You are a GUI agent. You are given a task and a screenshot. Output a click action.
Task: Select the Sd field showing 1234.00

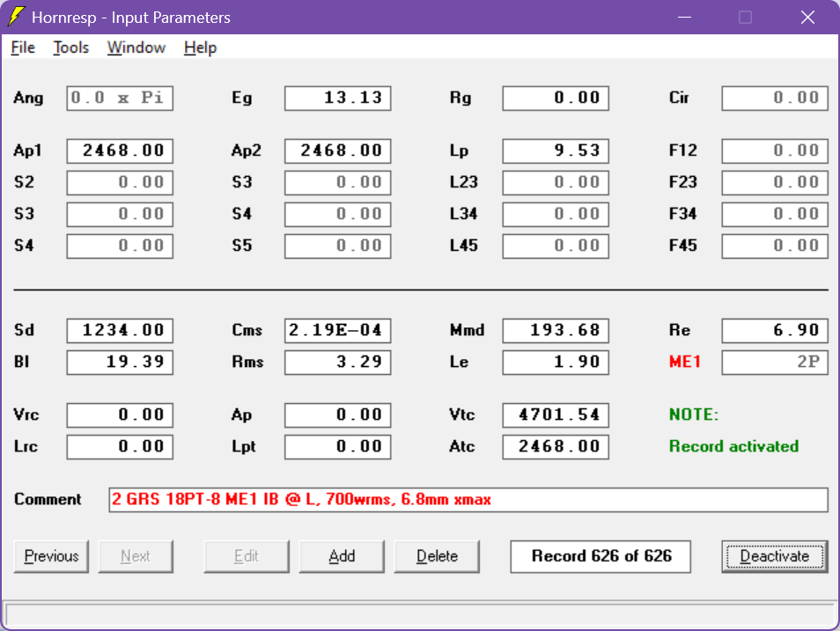(x=120, y=331)
